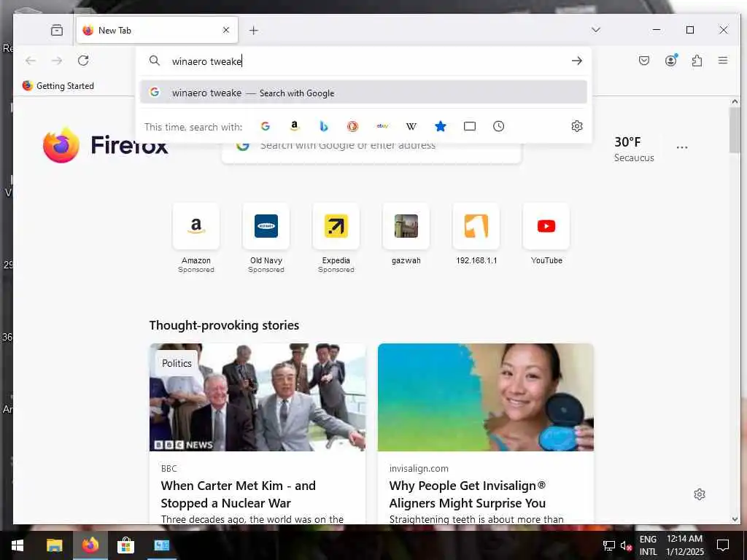Search this time with Google
747x560 pixels.
266,126
